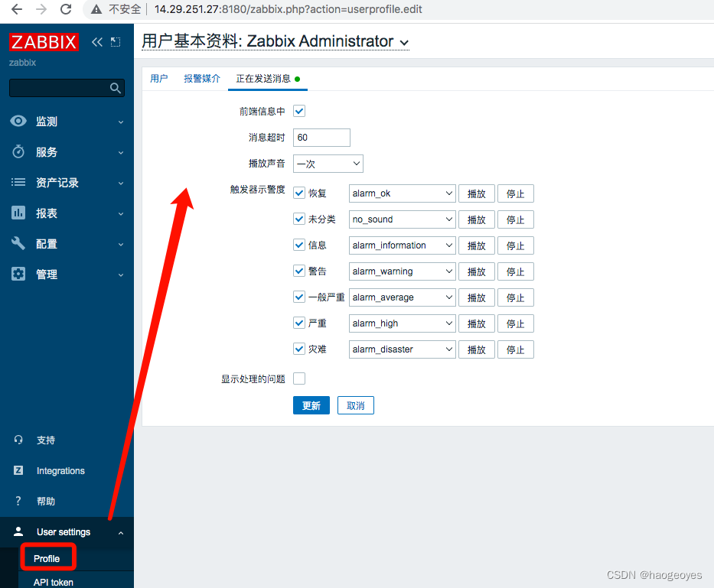714x588 pixels.
Task: Stop the 灾难 alarm_disaster sound
Action: [x=516, y=349]
